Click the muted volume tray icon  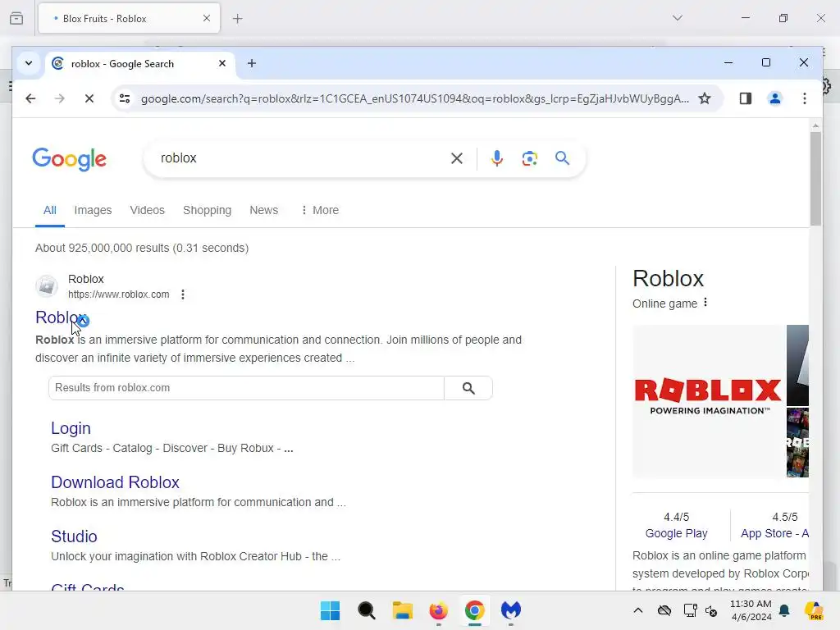(x=711, y=610)
